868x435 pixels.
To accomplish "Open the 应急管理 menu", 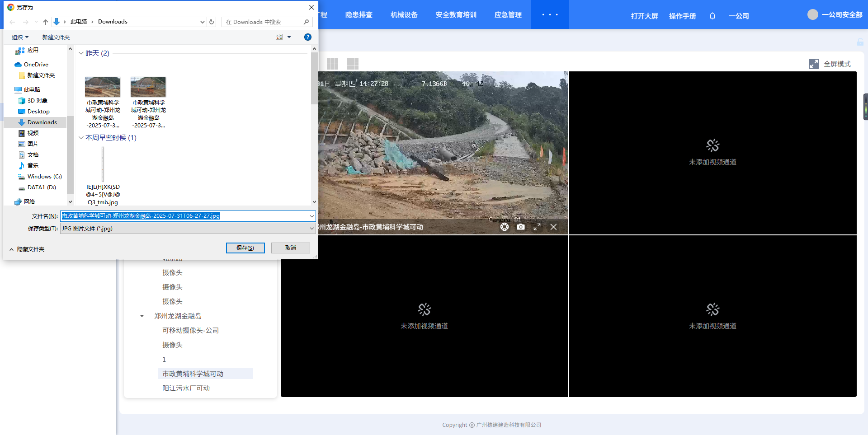I will [x=508, y=14].
